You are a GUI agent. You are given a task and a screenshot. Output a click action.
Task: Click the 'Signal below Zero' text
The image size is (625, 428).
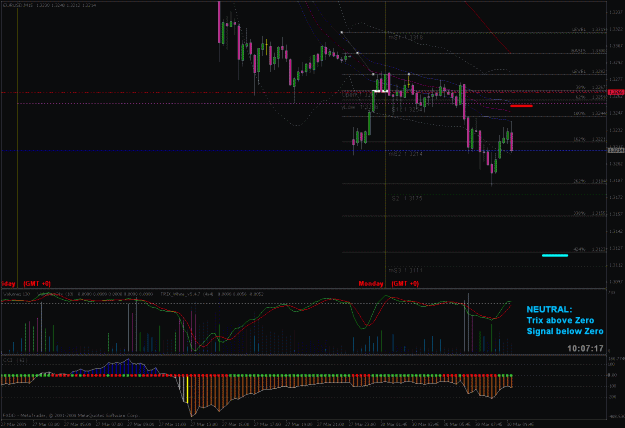coord(565,331)
